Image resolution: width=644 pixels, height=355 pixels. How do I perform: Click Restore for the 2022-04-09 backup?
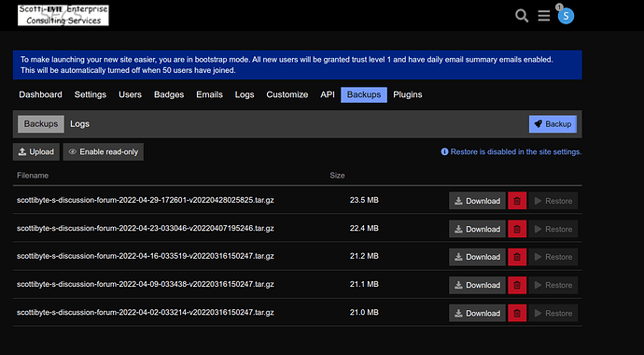pyautogui.click(x=553, y=285)
